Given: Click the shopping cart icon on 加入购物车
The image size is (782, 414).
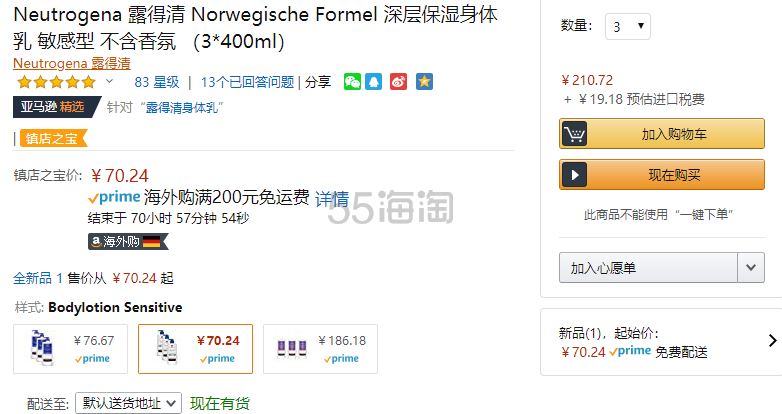Looking at the screenshot, I should (x=574, y=134).
